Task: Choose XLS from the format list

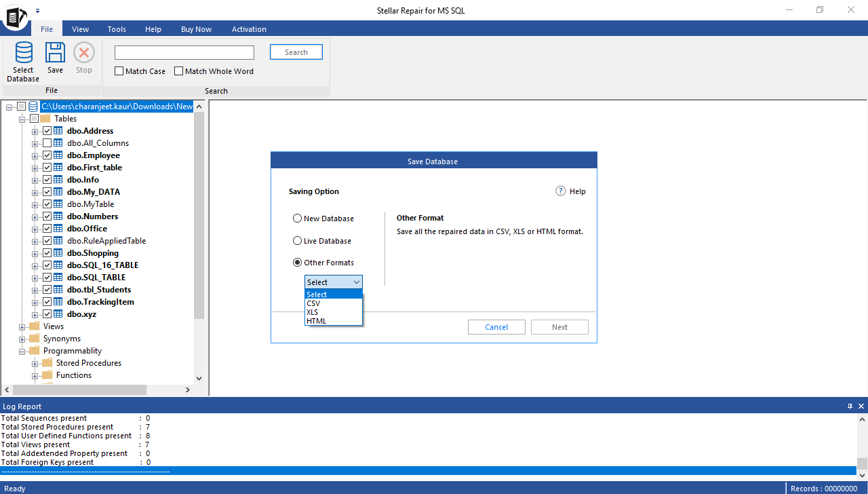Action: [x=334, y=312]
